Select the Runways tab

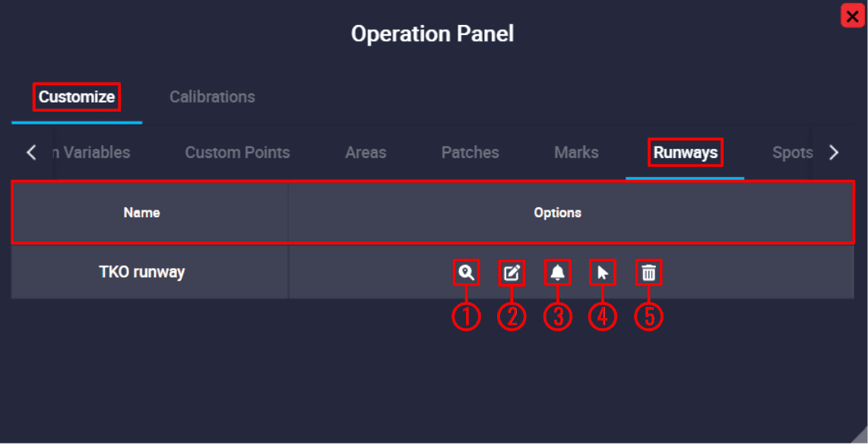tap(685, 153)
